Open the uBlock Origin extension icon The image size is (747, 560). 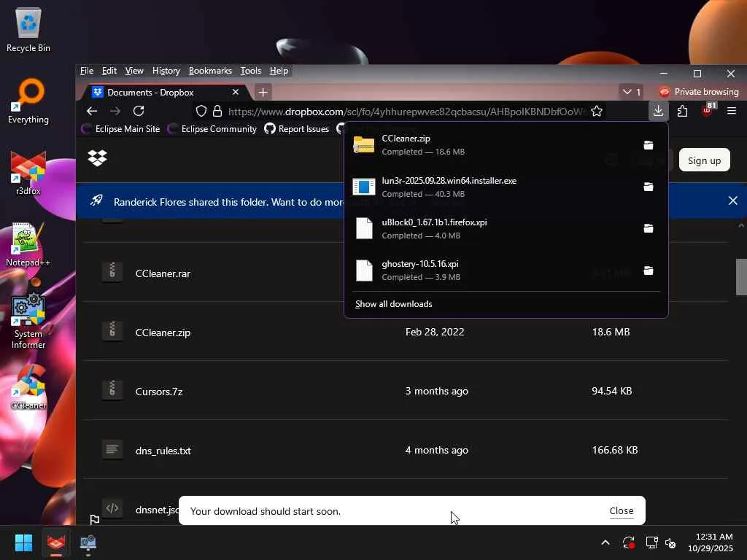point(708,110)
